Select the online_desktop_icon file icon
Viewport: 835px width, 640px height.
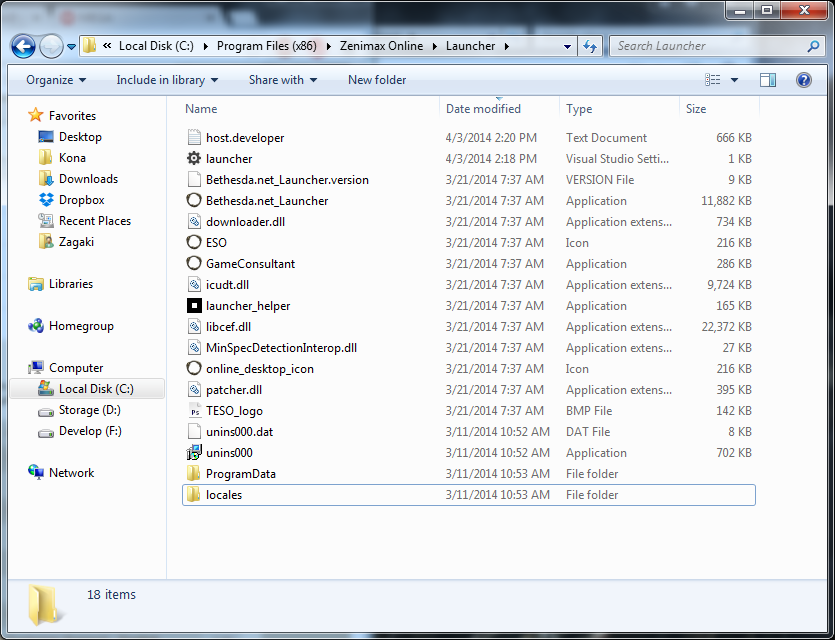194,368
